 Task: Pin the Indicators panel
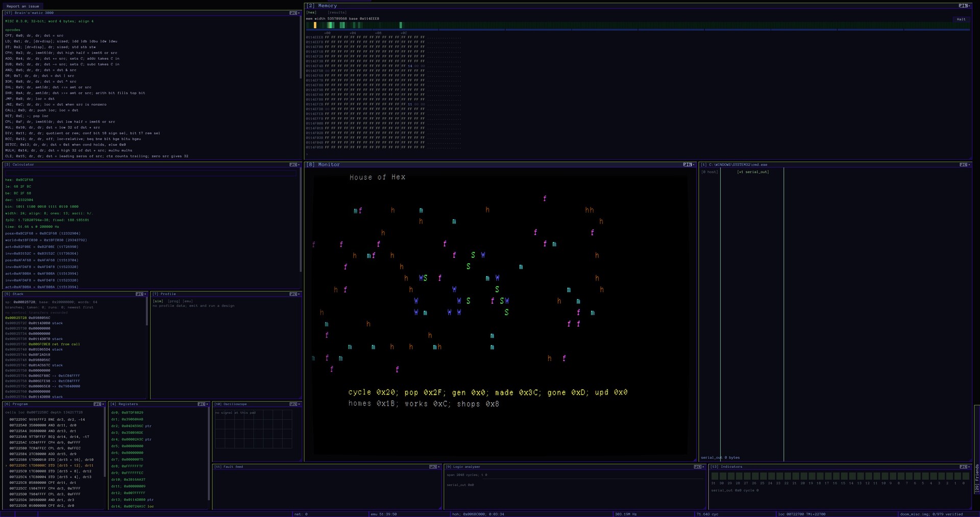963,467
